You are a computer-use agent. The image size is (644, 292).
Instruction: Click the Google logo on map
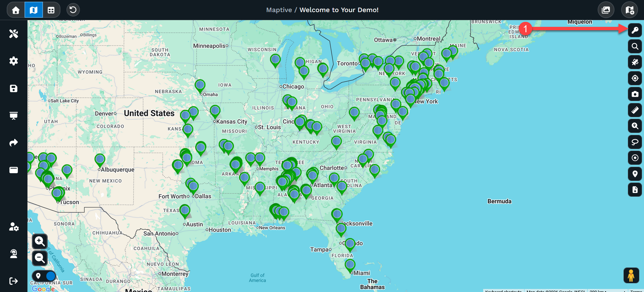tap(43, 289)
